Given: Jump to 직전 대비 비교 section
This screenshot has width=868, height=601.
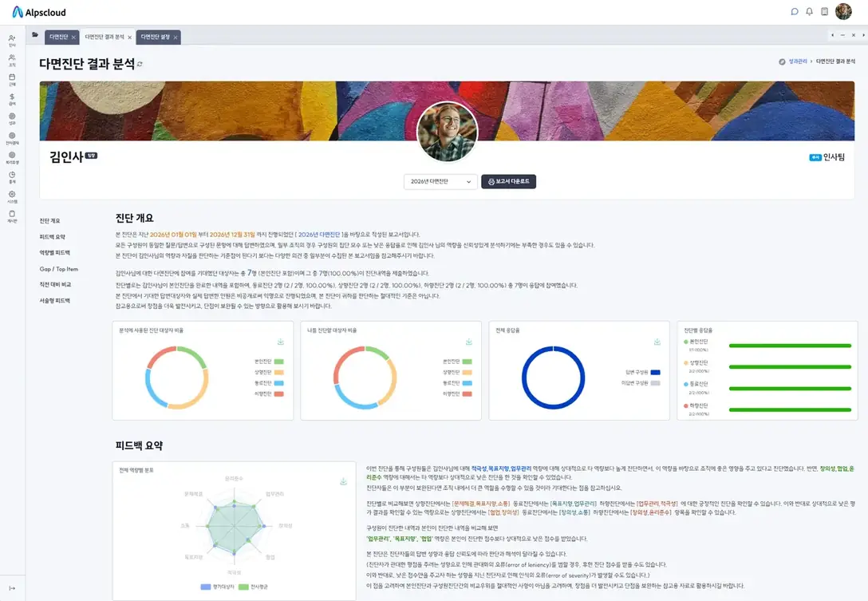Looking at the screenshot, I should click(x=55, y=285).
